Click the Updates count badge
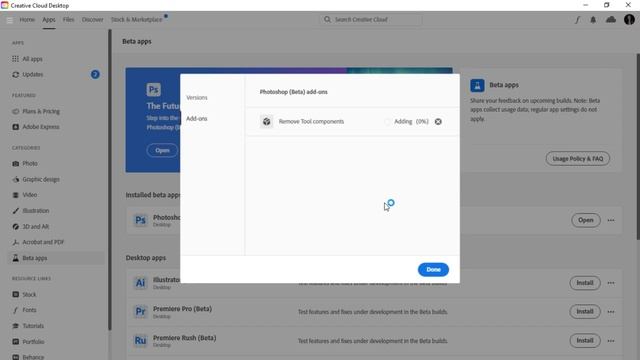This screenshot has width=640, height=360. point(95,74)
